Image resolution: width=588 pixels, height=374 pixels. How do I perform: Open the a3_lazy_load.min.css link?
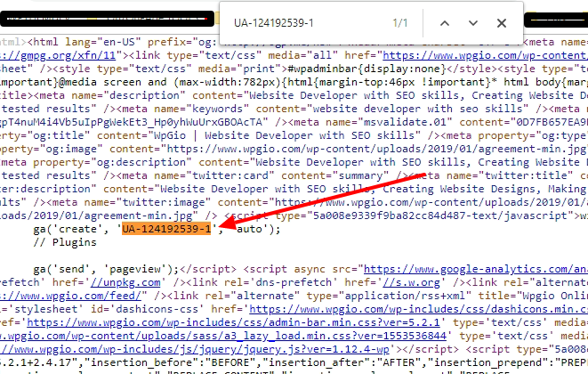[x=223, y=336]
